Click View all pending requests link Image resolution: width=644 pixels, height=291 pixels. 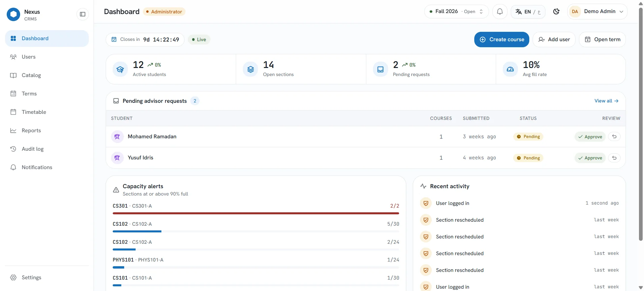click(x=606, y=101)
